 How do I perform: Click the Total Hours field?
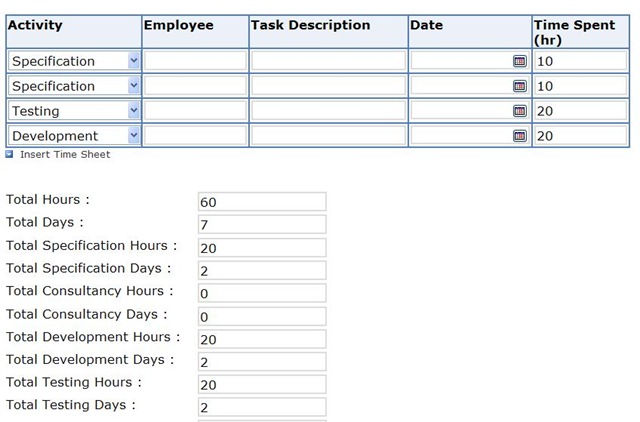point(262,202)
